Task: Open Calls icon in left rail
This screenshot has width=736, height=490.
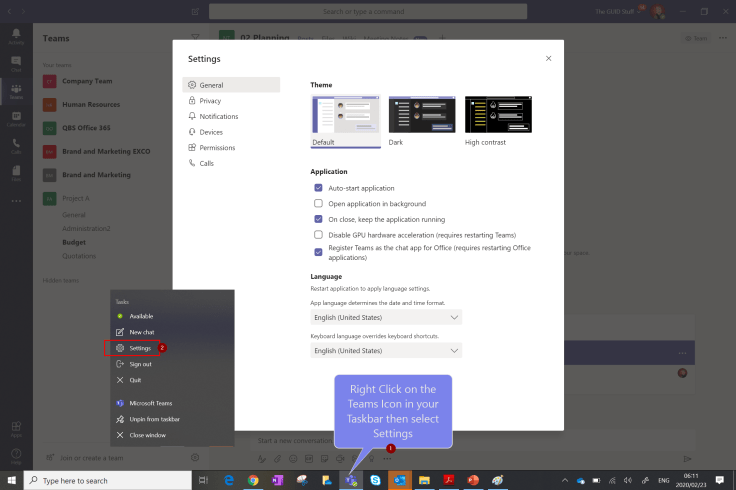Action: pyautogui.click(x=16, y=145)
